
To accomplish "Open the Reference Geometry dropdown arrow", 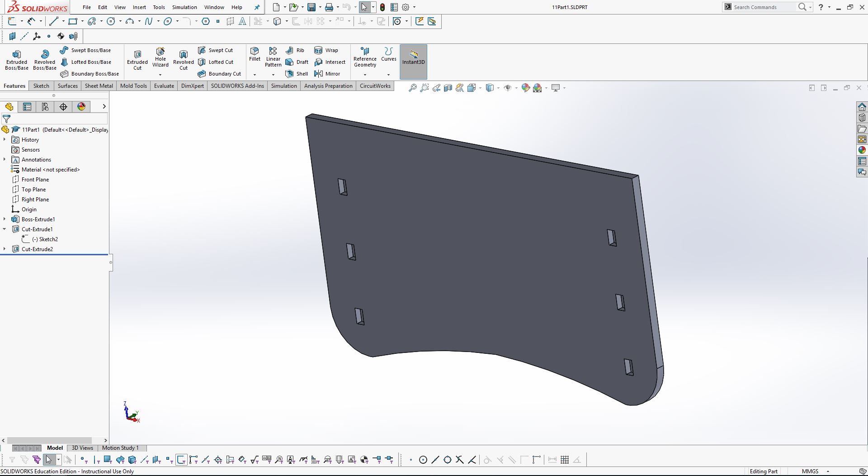I will point(365,75).
